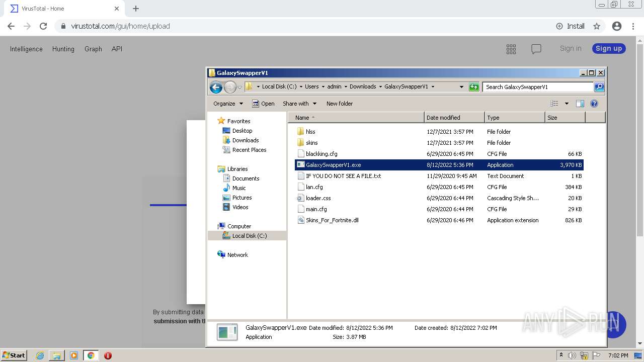This screenshot has height=362, width=644.
Task: Sort files by Name column header
Action: (x=356, y=118)
